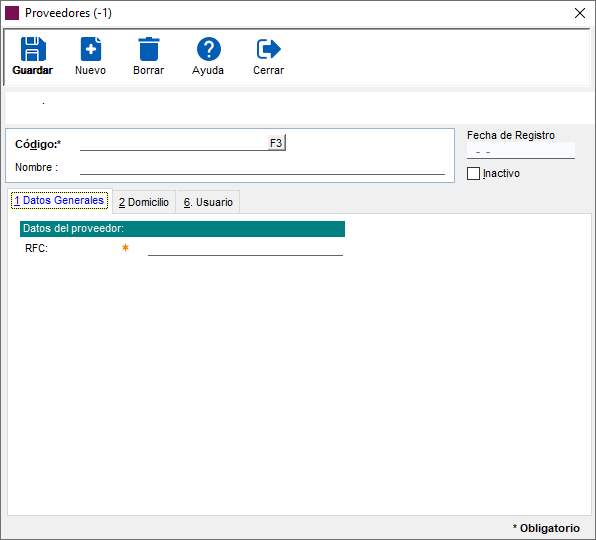Open help via the Ayuda question icon
This screenshot has width=596, height=540.
[209, 49]
